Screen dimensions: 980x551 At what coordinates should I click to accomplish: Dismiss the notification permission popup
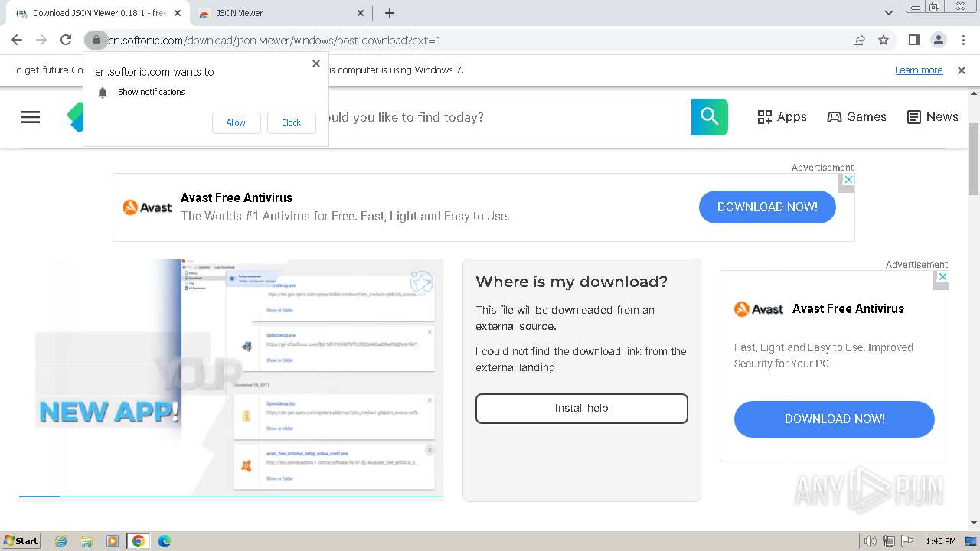[x=316, y=64]
